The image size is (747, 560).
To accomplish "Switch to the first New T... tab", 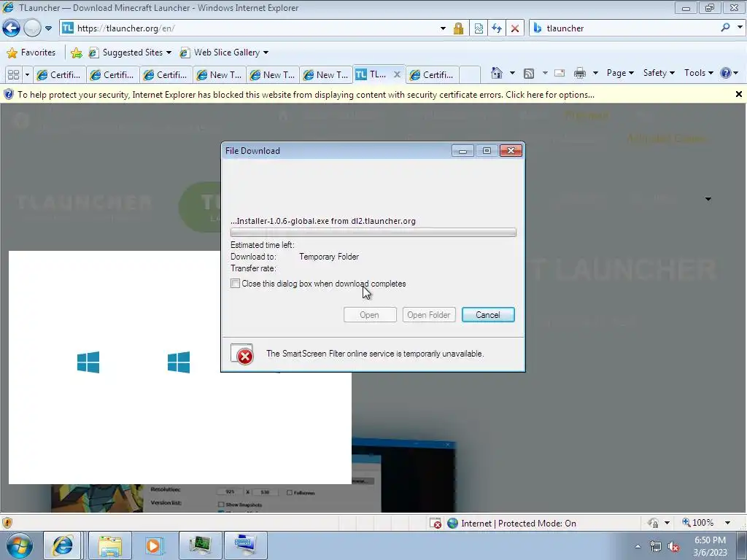I will pyautogui.click(x=220, y=75).
